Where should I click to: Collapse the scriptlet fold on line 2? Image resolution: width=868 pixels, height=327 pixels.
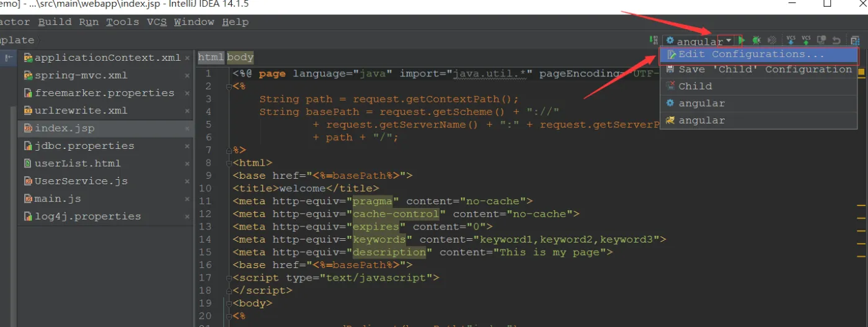[x=228, y=86]
